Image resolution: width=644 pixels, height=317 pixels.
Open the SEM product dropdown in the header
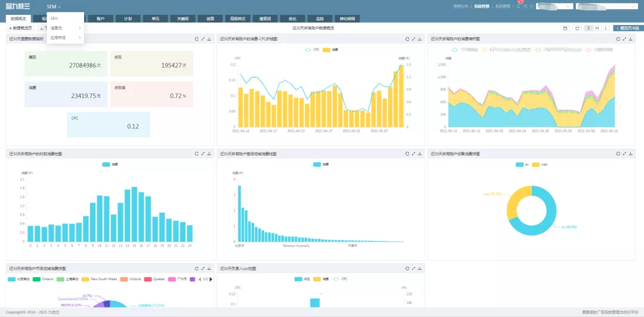[x=54, y=7]
